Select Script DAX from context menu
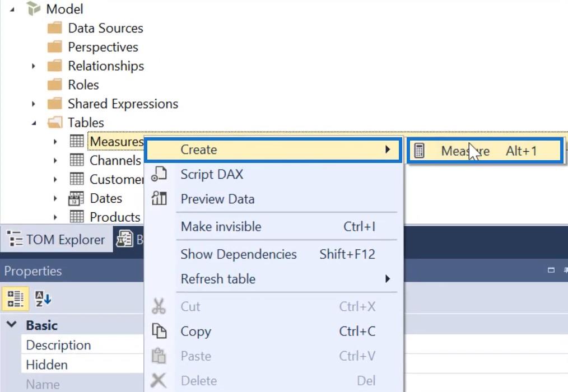The image size is (568, 392). pos(273,174)
